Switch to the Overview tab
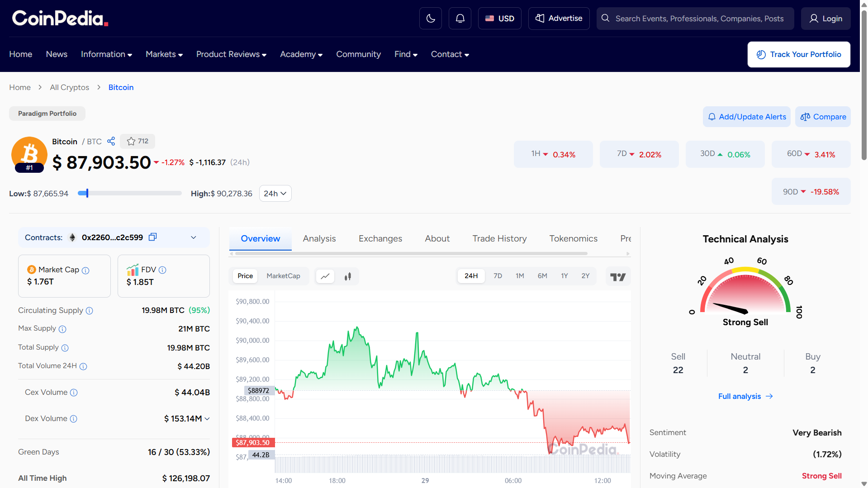The width and height of the screenshot is (868, 488). [261, 238]
